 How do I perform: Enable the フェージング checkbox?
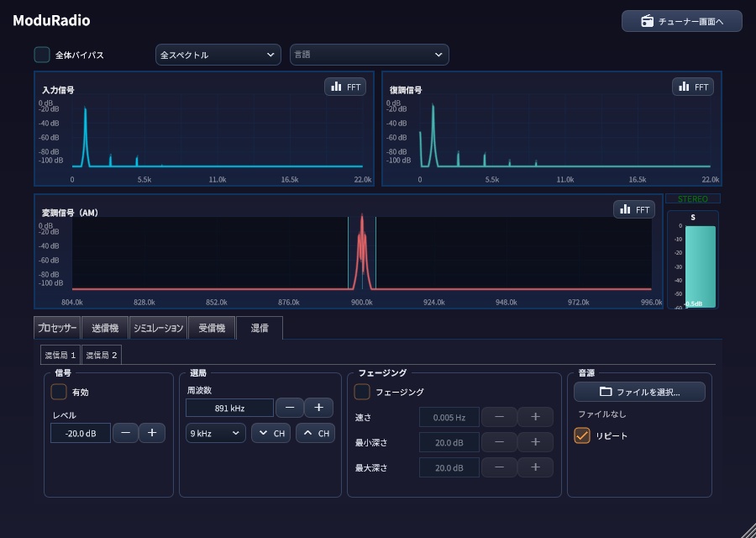(362, 392)
